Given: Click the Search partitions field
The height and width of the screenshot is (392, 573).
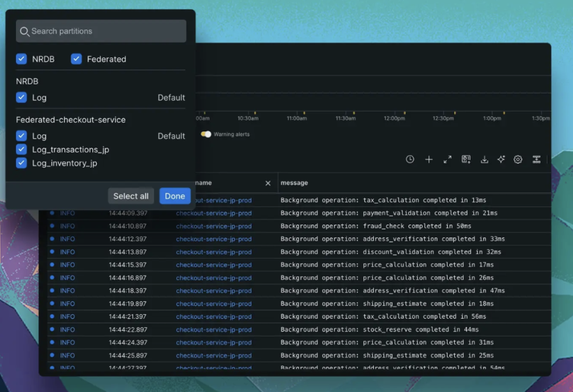Looking at the screenshot, I should click(x=101, y=31).
